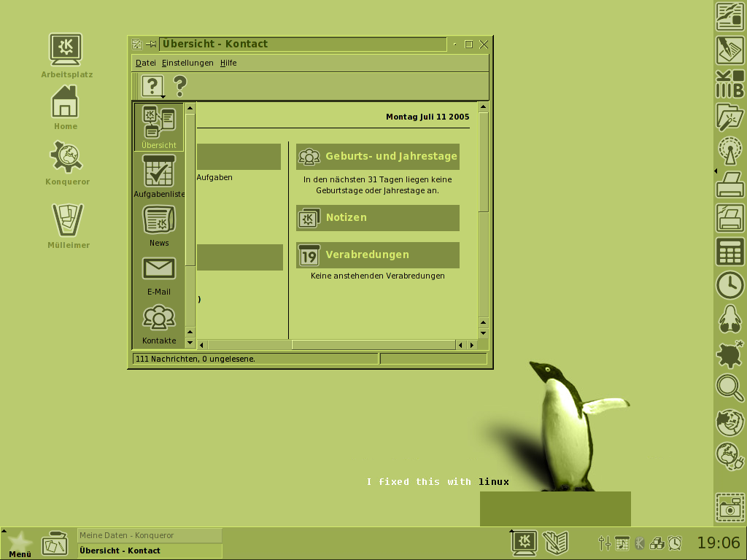Open the top document editor icon in right panel

click(x=729, y=16)
